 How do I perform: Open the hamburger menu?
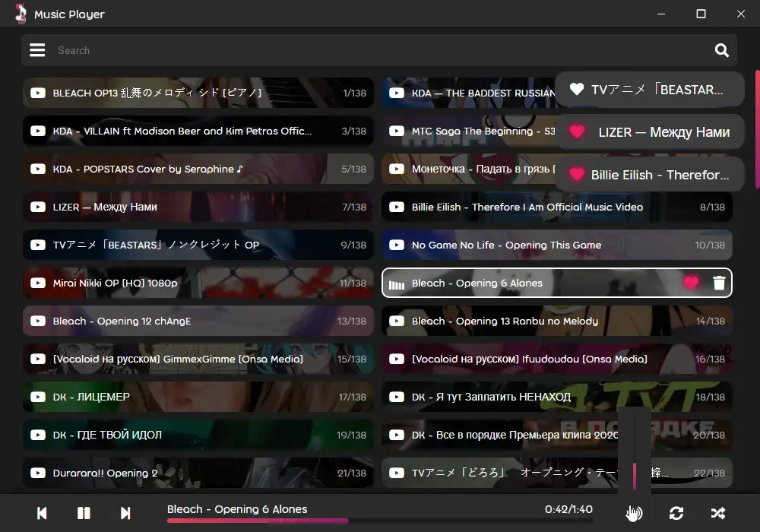point(37,50)
